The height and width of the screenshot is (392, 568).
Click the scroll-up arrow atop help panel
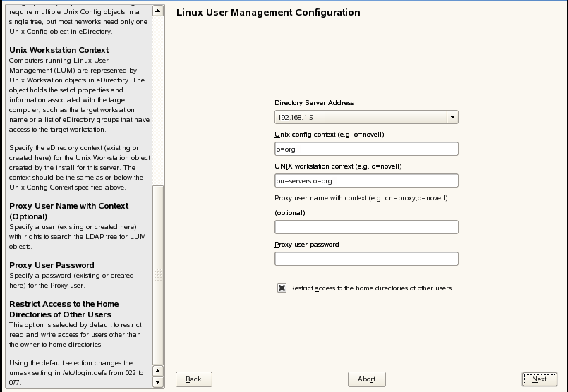point(158,11)
